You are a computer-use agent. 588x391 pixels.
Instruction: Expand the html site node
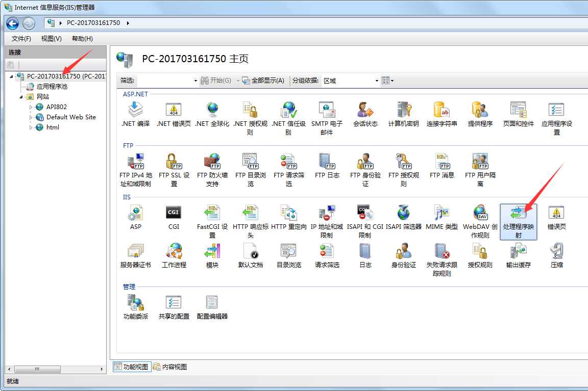coord(31,127)
